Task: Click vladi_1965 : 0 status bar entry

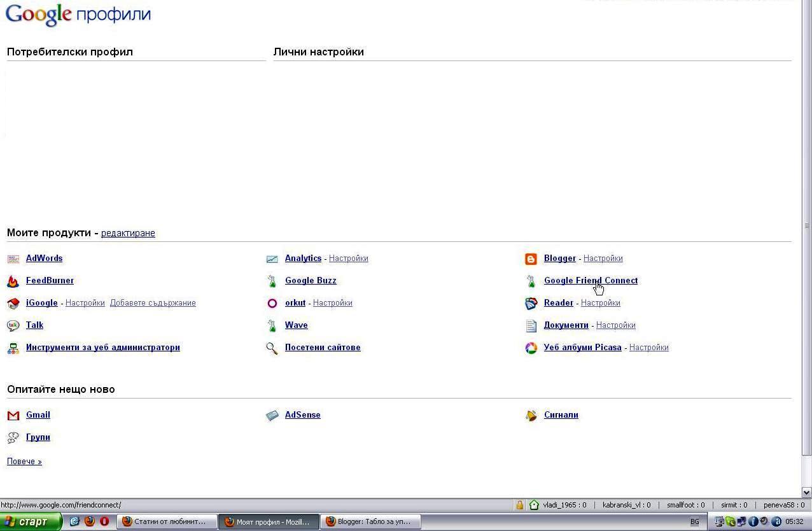Action: point(564,505)
